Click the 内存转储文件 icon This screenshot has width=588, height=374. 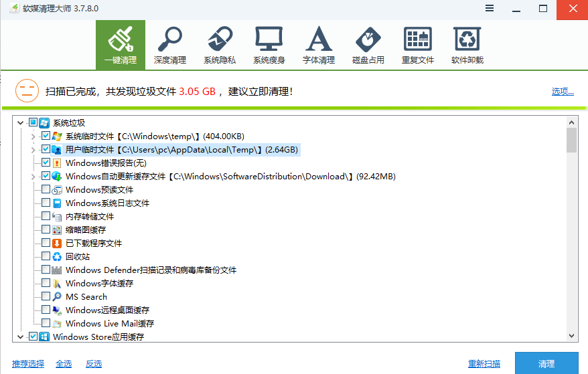coord(57,216)
